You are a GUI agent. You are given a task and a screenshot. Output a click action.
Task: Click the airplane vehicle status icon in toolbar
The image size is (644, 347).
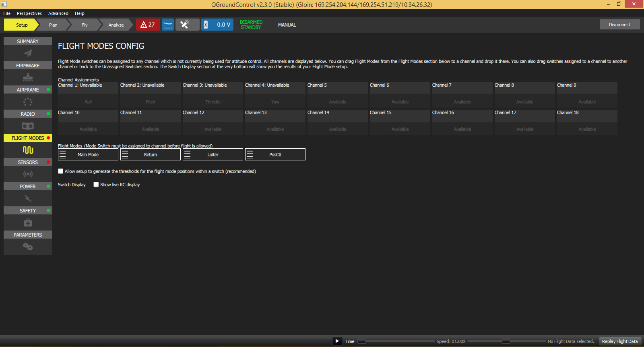(168, 25)
